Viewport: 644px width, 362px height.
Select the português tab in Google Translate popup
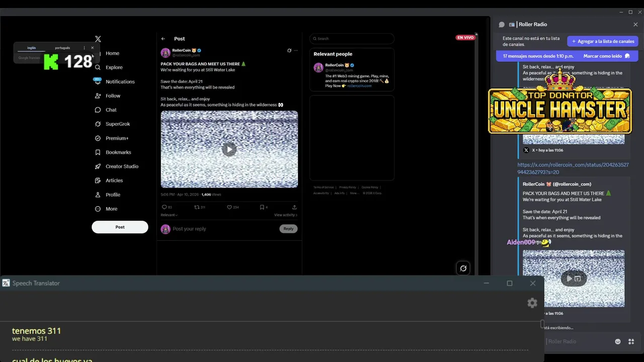pos(62,48)
